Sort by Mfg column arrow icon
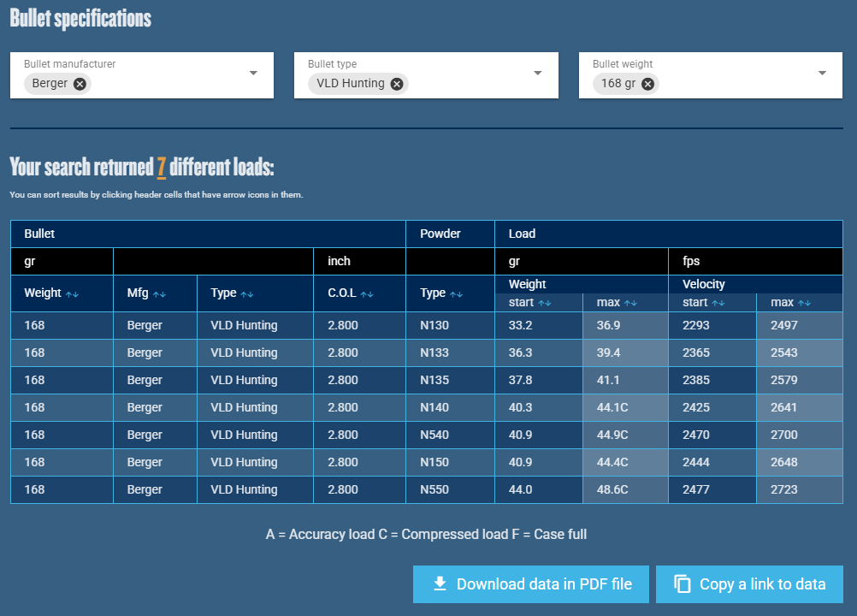Image resolution: width=857 pixels, height=616 pixels. coord(159,294)
